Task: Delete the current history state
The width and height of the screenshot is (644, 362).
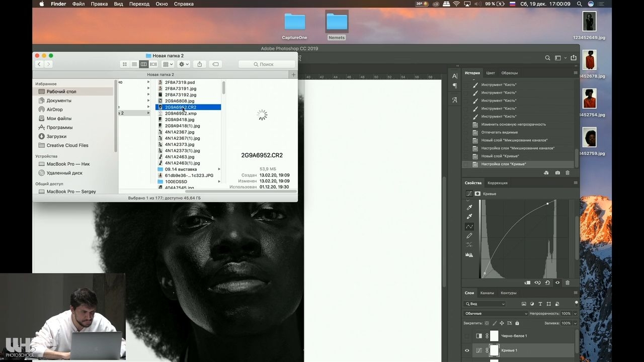Action: [568, 173]
